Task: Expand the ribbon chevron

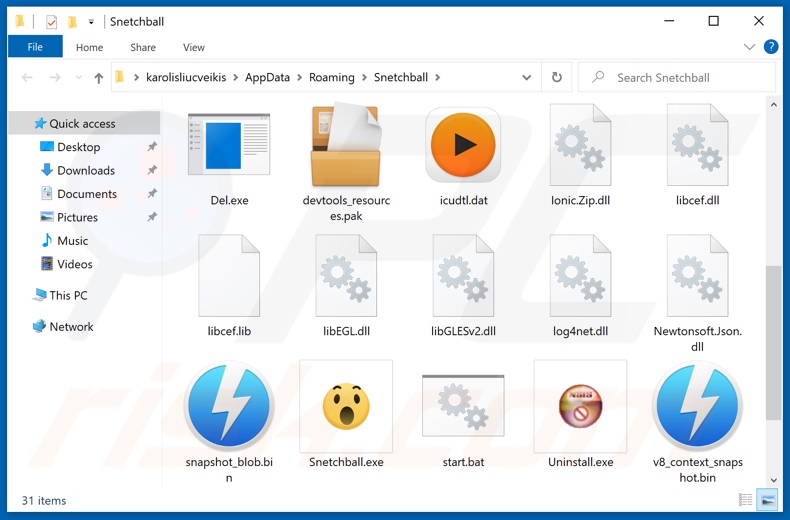Action: 750,47
